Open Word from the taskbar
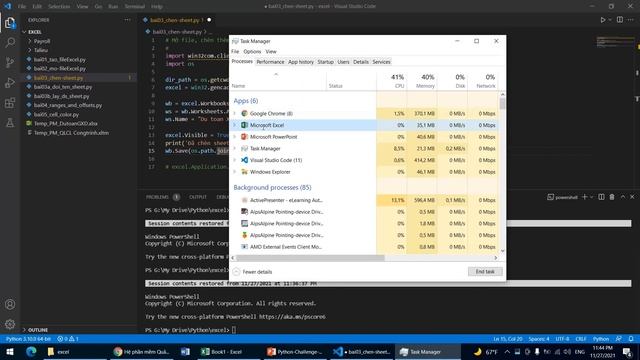Viewport: 640px width, 360px height. click(x=185, y=352)
